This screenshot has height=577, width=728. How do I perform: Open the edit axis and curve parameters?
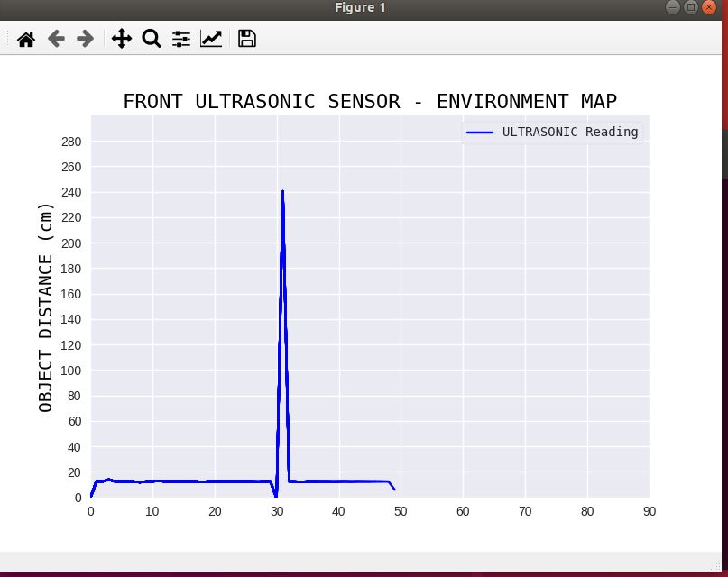pos(211,39)
